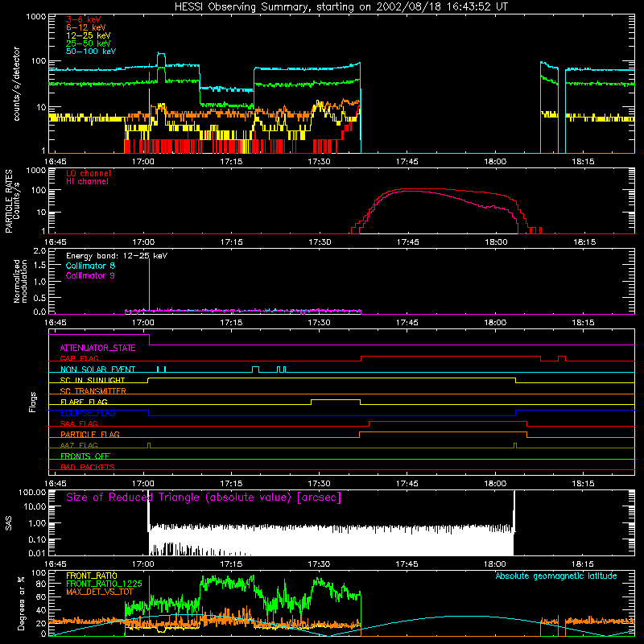Click the FRONTS_OFF flag label
The width and height of the screenshot is (644, 644).
pos(85,456)
